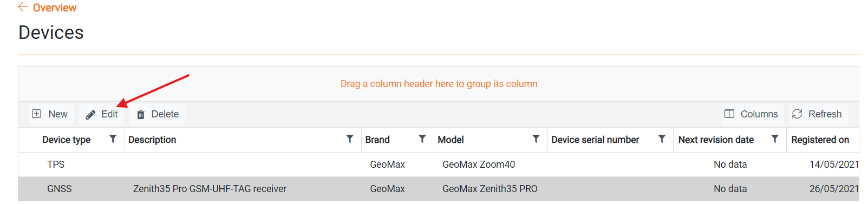Select the GNSS Zenith35 Pro row
The height and width of the screenshot is (204, 868).
point(439,189)
